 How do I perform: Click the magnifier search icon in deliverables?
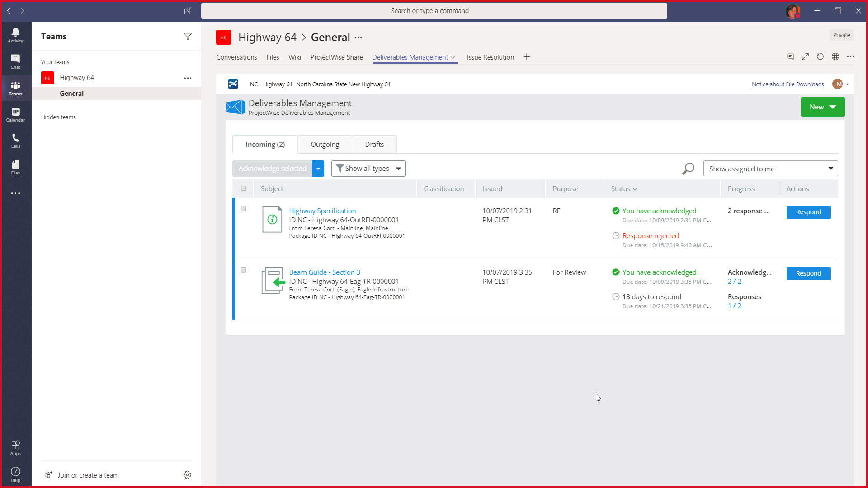(688, 169)
